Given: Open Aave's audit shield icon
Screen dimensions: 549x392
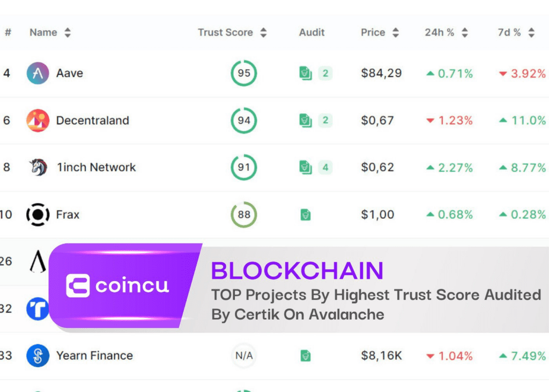Looking at the screenshot, I should coord(306,73).
